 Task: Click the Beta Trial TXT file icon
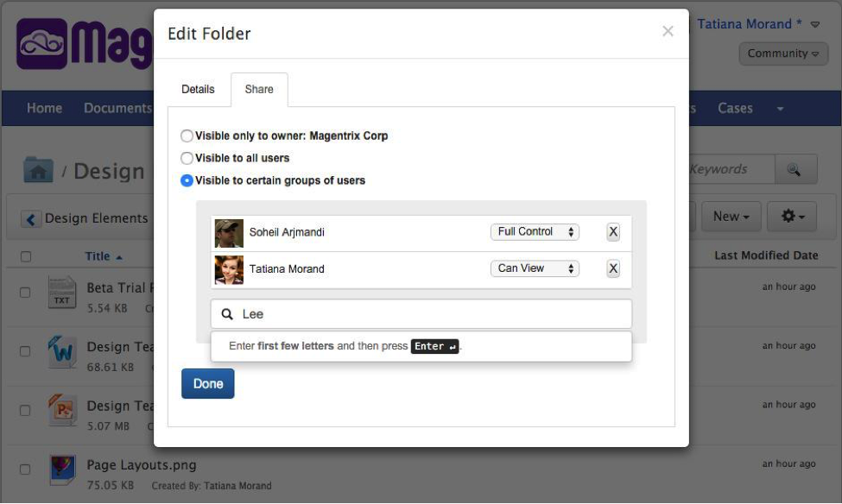coord(61,293)
